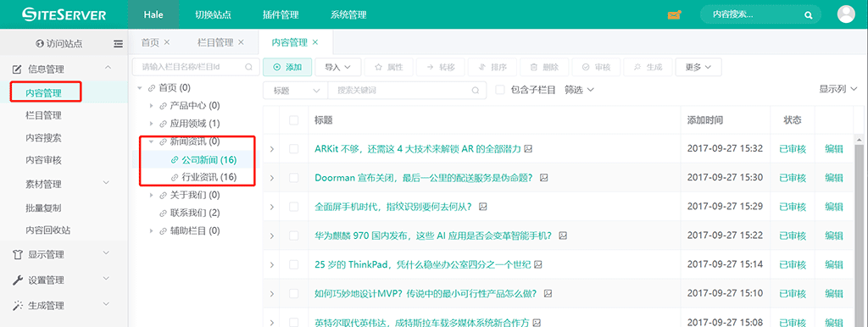This screenshot has height=327, width=868.
Task: Open the 显示列 column dropdown
Action: [838, 89]
